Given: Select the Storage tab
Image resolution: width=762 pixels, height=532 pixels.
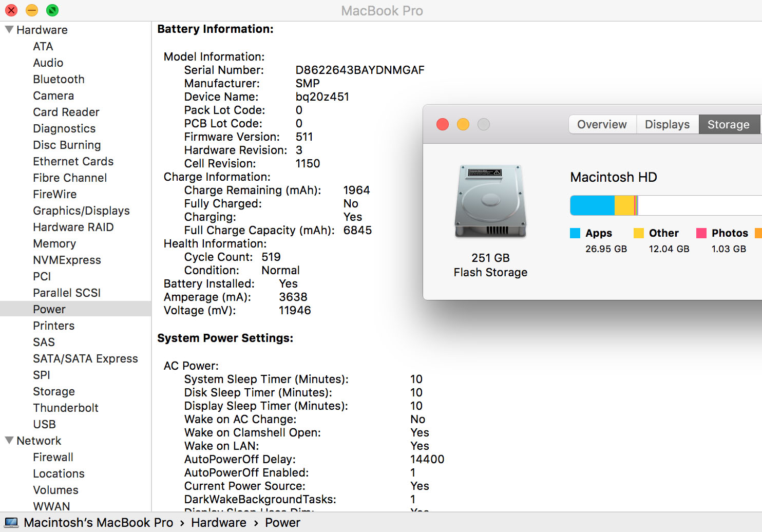Looking at the screenshot, I should tap(728, 124).
